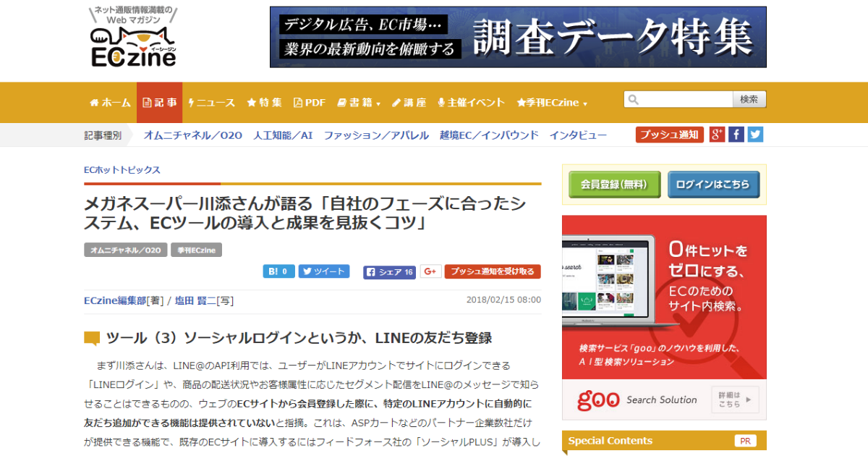Open the ニュース navigation item

click(212, 103)
